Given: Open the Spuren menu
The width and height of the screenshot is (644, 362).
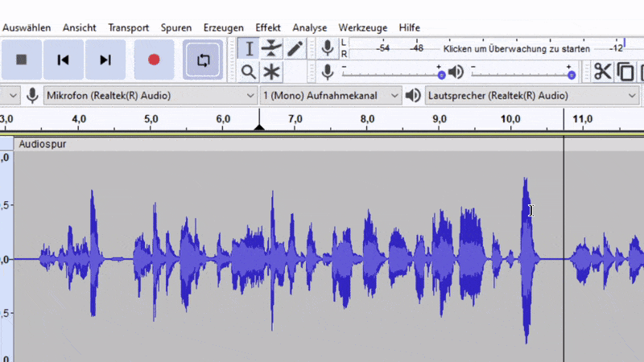Looking at the screenshot, I should [176, 28].
